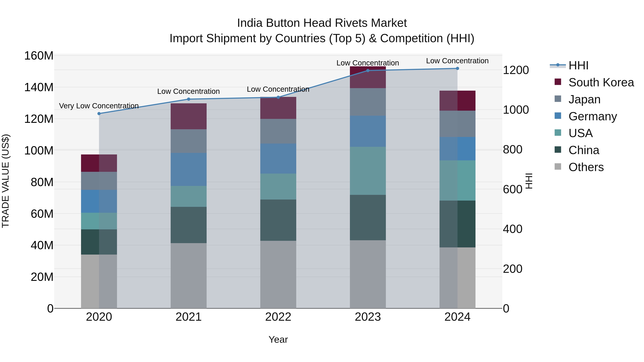Click the Others segment of the 2024 bar
Viewport: 644px width, 362px height.
[x=457, y=278]
